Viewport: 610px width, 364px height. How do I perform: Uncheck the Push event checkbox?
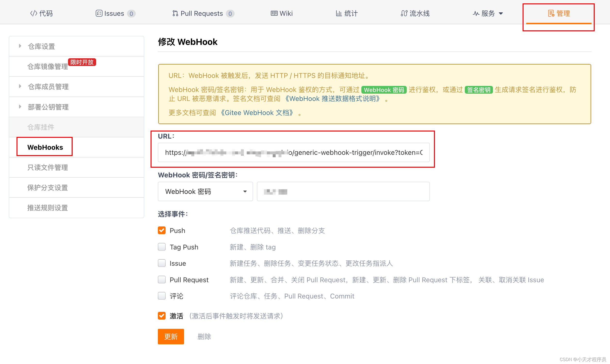click(x=162, y=230)
